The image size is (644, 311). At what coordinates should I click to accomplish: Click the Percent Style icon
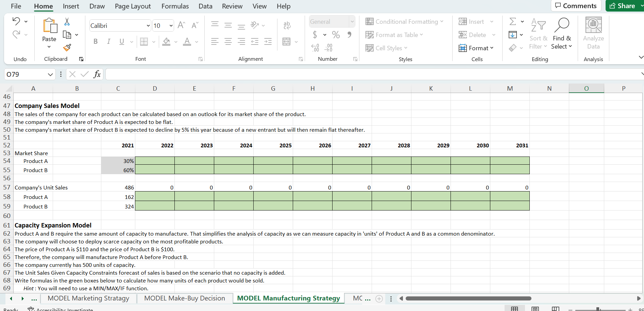pos(336,35)
